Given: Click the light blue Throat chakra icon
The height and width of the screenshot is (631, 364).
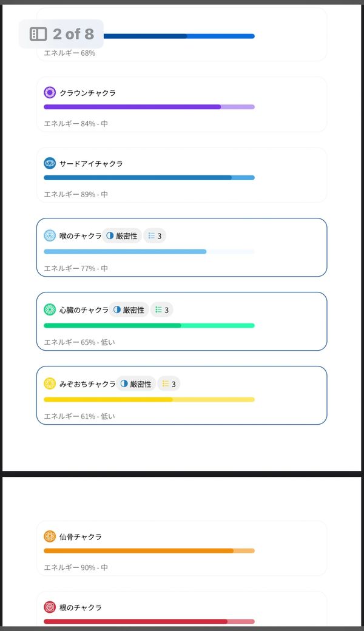Looking at the screenshot, I should [50, 235].
